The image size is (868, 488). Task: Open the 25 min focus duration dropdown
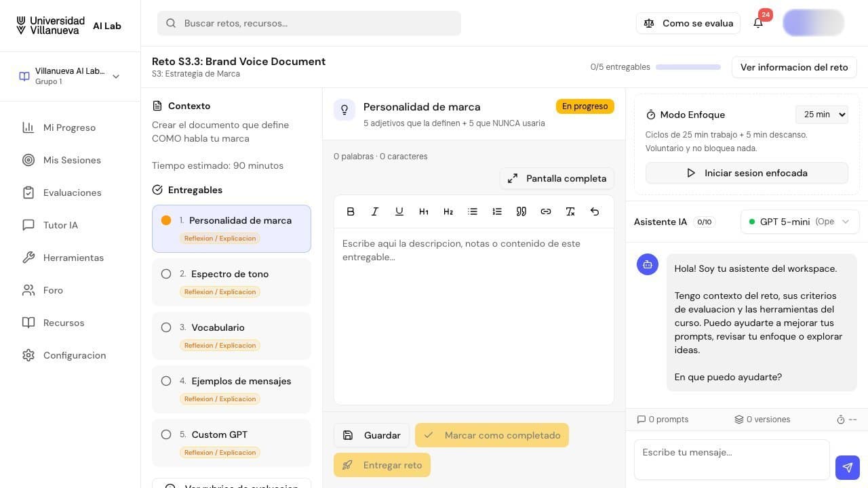822,115
